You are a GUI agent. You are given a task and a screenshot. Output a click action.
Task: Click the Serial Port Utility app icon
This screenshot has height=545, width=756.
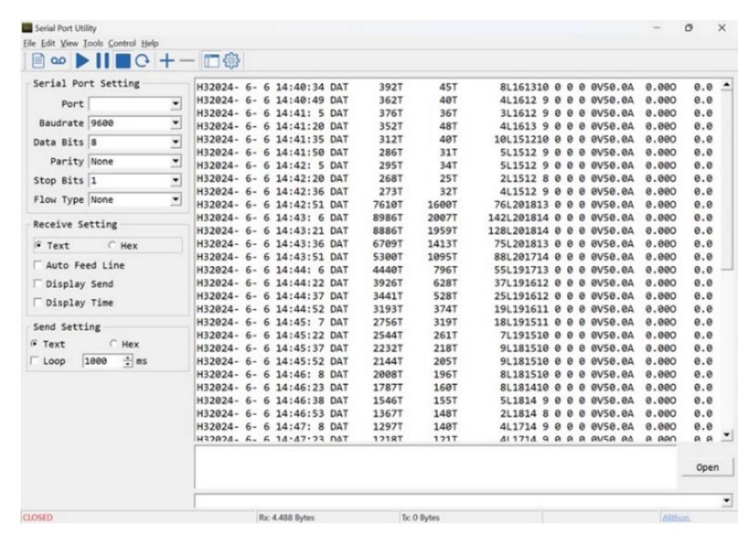click(x=27, y=28)
